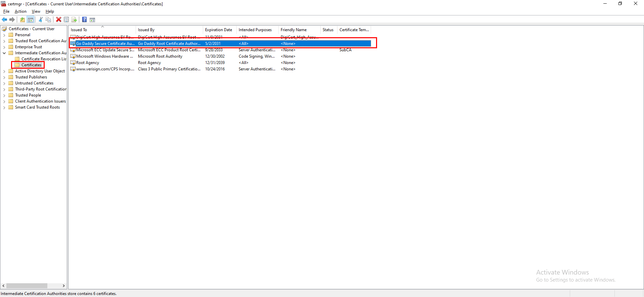Go back using the blue Back arrow

pos(4,19)
